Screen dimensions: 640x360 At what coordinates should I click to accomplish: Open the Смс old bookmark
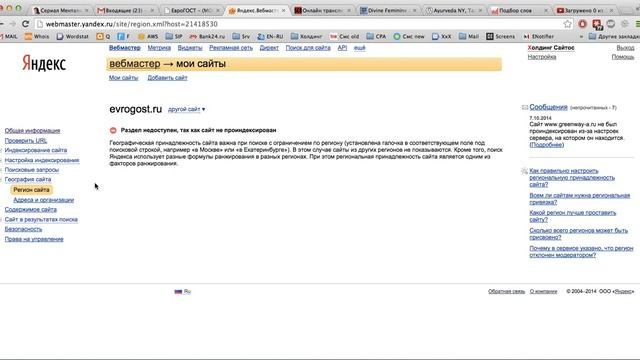(344, 36)
